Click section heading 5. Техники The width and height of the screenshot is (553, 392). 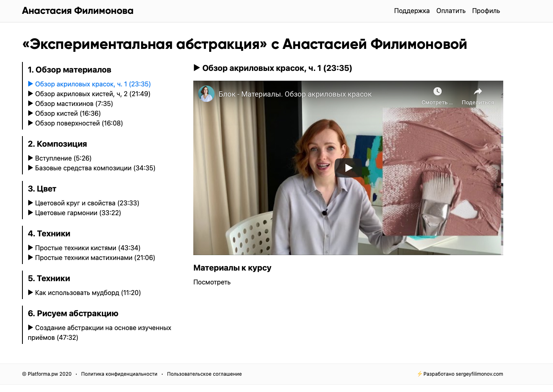pyautogui.click(x=49, y=278)
